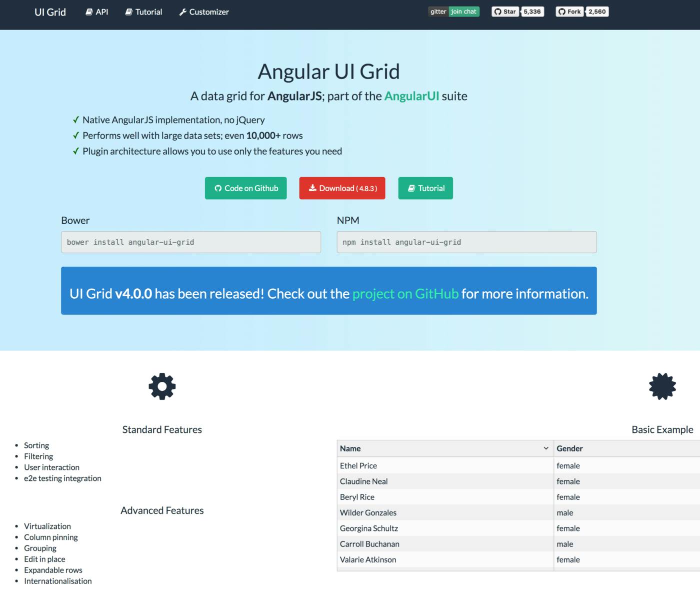Open the API menu item
Image resolution: width=700 pixels, height=590 pixels.
tap(97, 12)
